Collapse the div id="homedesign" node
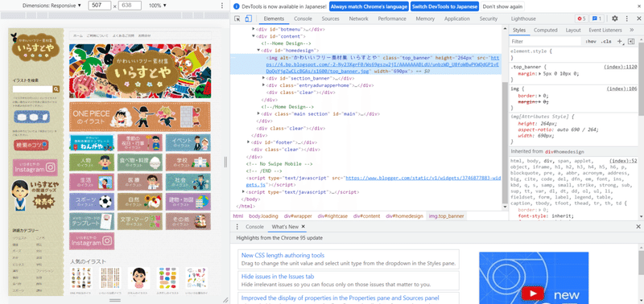 [x=258, y=50]
